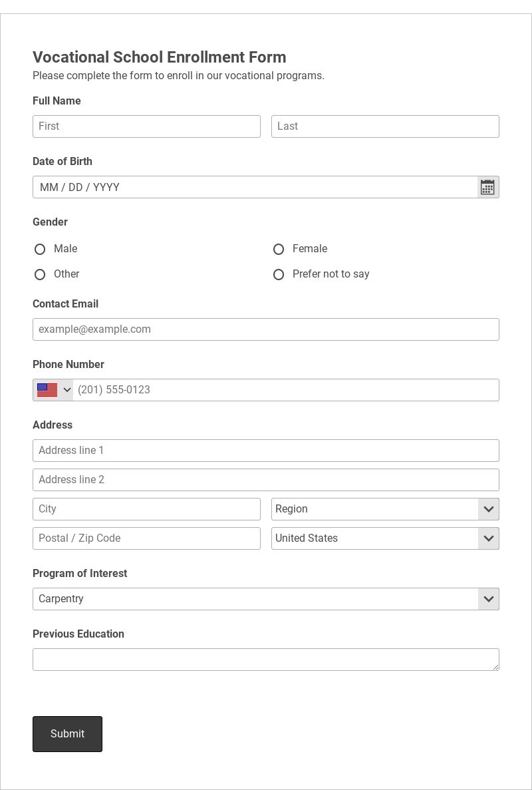Select the Male gender option
This screenshot has width=532, height=790.
(x=40, y=249)
